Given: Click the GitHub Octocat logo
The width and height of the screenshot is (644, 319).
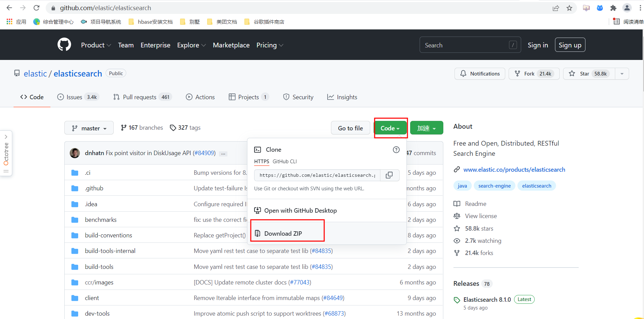Looking at the screenshot, I should tap(64, 45).
